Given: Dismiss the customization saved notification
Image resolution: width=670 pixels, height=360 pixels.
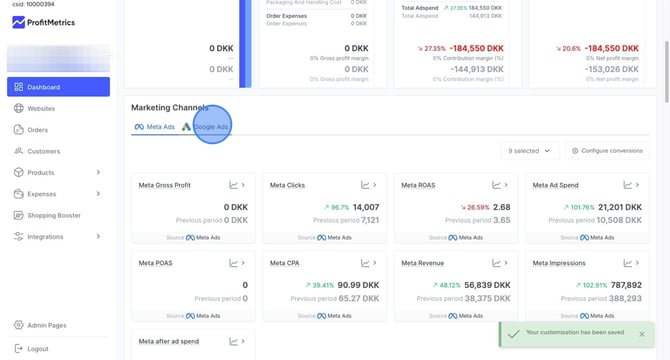Looking at the screenshot, I should click(x=642, y=334).
